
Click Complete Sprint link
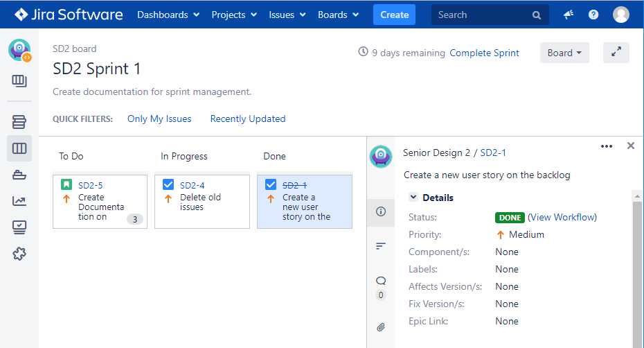tap(484, 53)
